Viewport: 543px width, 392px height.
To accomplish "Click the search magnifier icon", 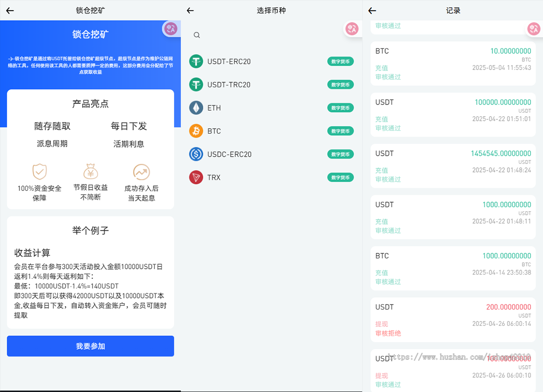I will (x=197, y=35).
